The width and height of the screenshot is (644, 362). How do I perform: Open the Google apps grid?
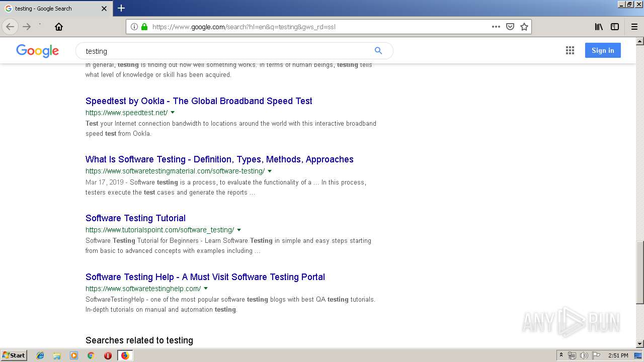pos(570,50)
